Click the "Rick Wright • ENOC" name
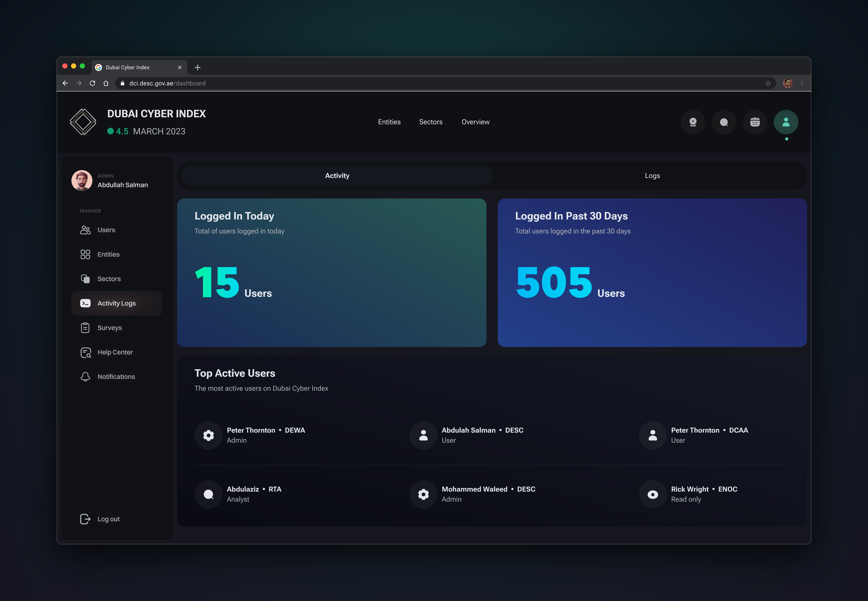Image resolution: width=868 pixels, height=601 pixels. [704, 489]
